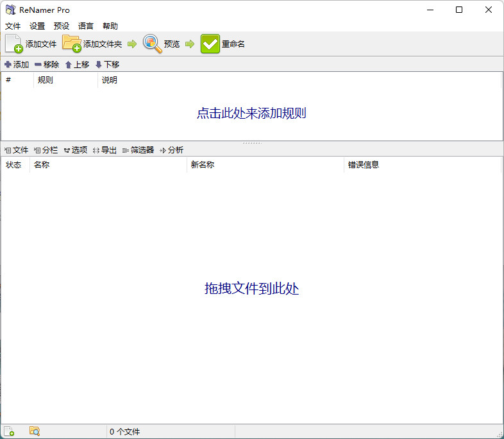The image size is (504, 439).
Task: Click the ReNamer Pro app icon in the title bar
Action: [x=11, y=10]
